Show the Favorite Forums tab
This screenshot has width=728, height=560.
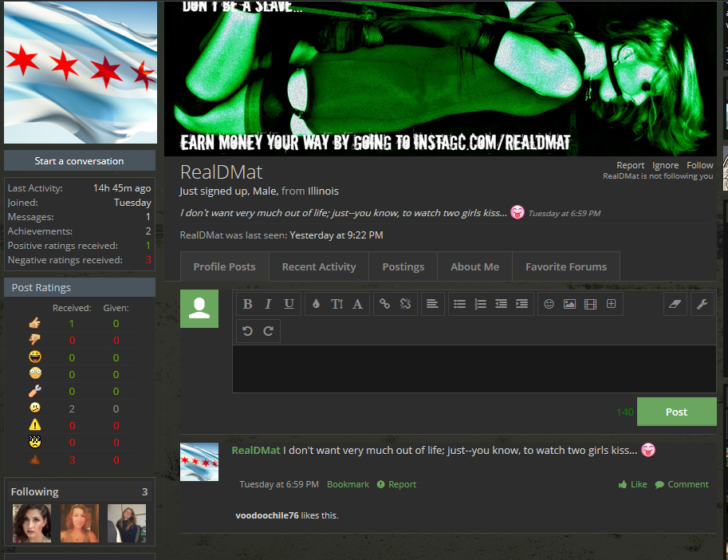pyautogui.click(x=566, y=267)
